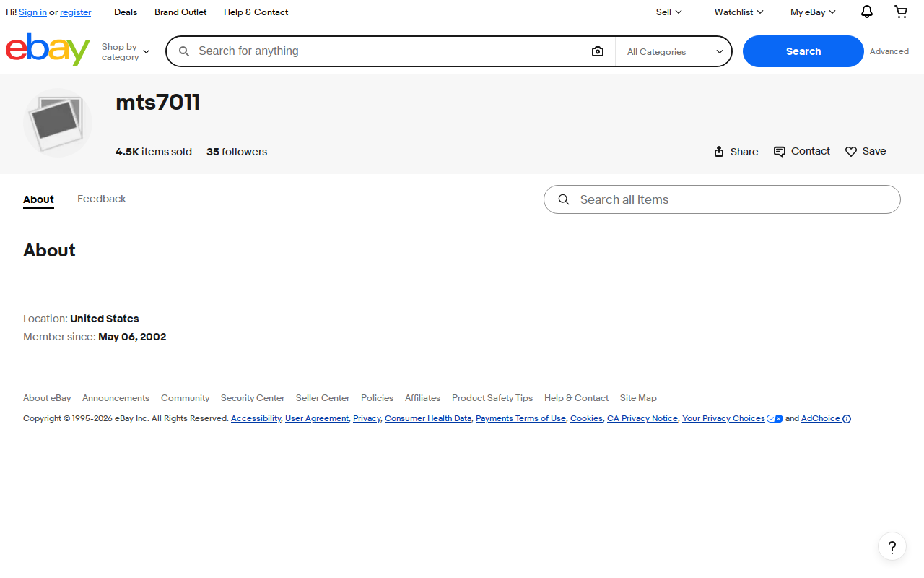Click the register link
The image size is (924, 578).
point(76,12)
